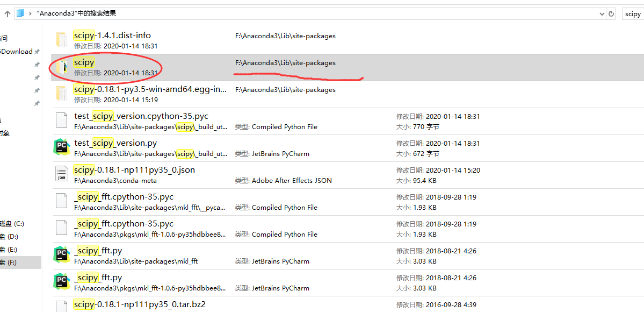Click "JetBrains PyCharm" type of test_scipy_version.py
The image size is (644, 312).
coord(280,153)
